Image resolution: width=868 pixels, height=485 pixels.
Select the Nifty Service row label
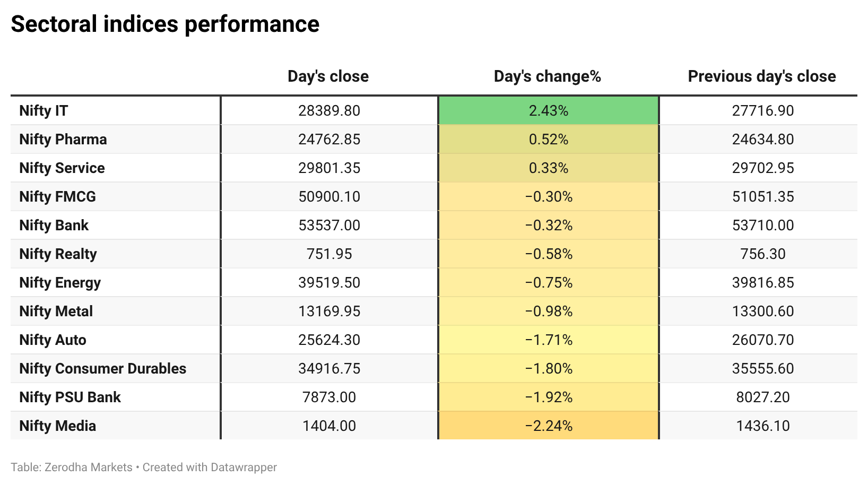pos(62,168)
